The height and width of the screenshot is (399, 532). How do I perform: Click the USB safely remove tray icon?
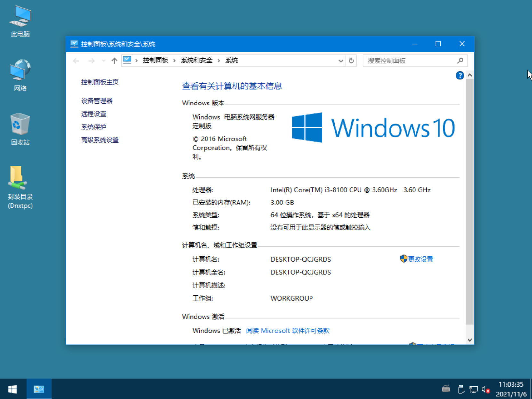(x=461, y=389)
